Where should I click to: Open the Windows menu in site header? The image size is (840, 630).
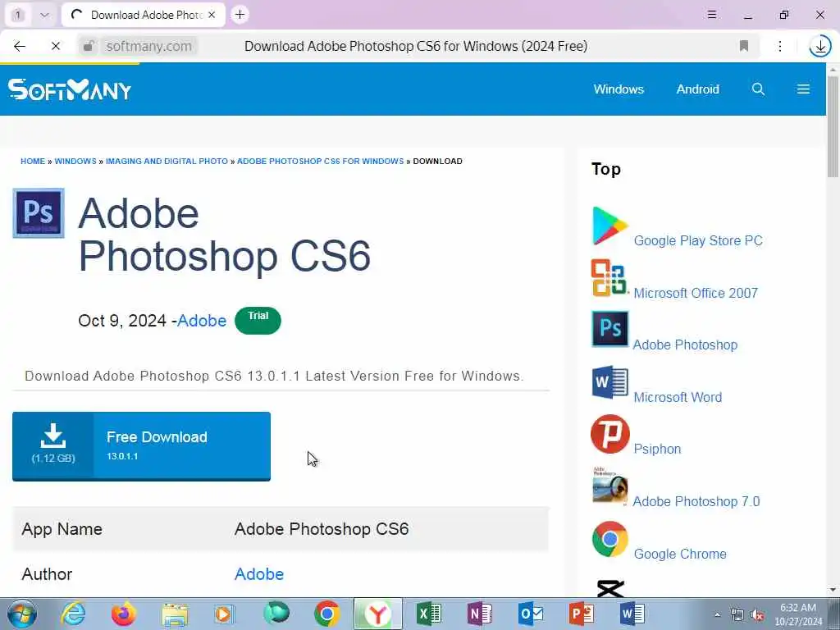[x=619, y=89]
